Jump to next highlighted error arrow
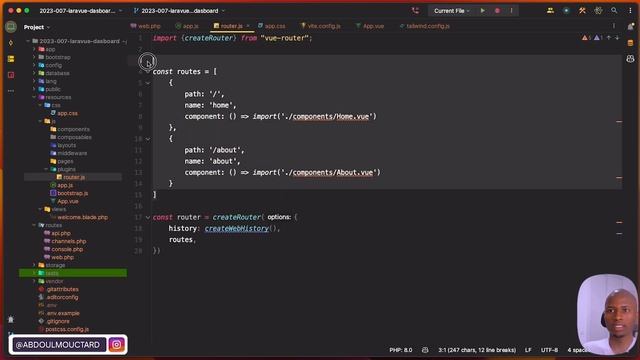640x360 pixels. [617, 38]
